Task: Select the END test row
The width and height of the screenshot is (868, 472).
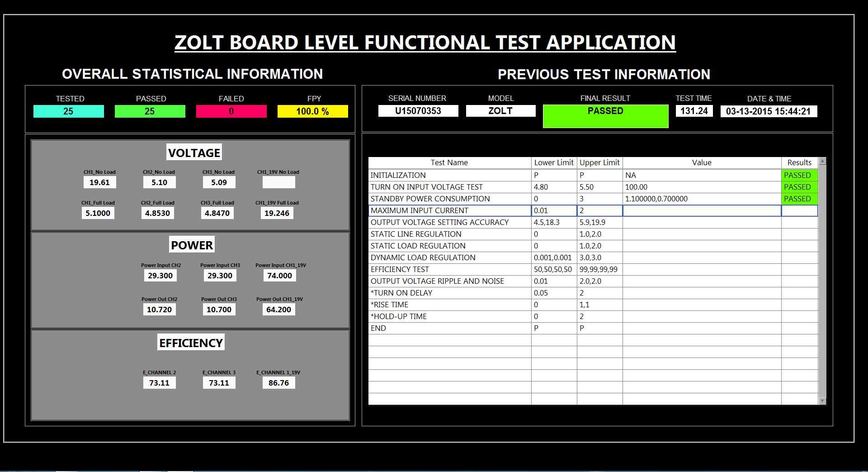Action: click(593, 328)
